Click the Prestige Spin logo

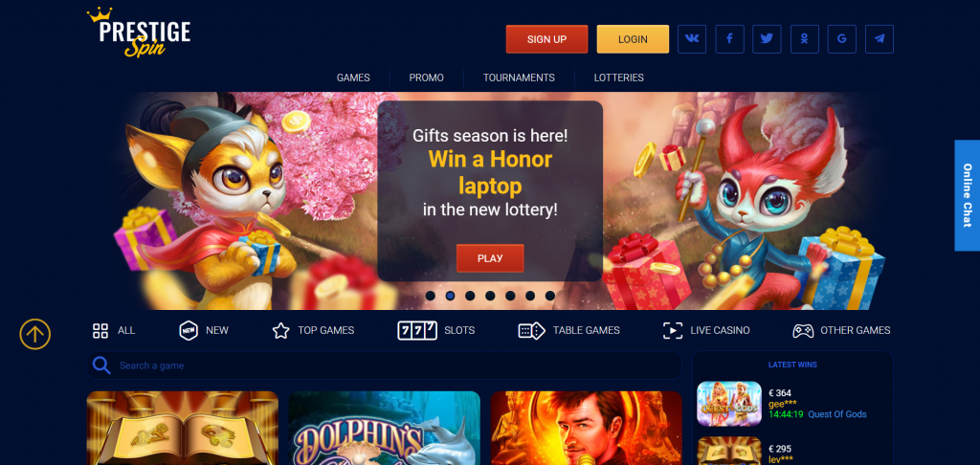point(138,33)
